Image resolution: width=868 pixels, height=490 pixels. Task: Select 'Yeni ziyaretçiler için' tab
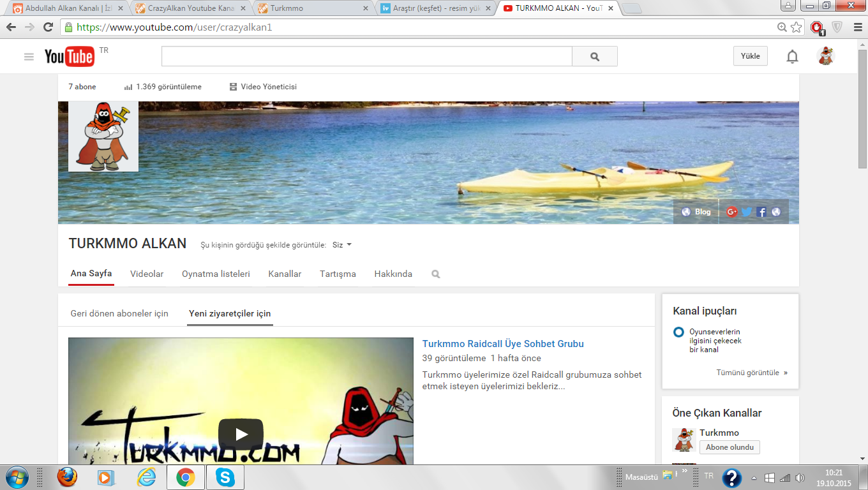[x=230, y=313]
